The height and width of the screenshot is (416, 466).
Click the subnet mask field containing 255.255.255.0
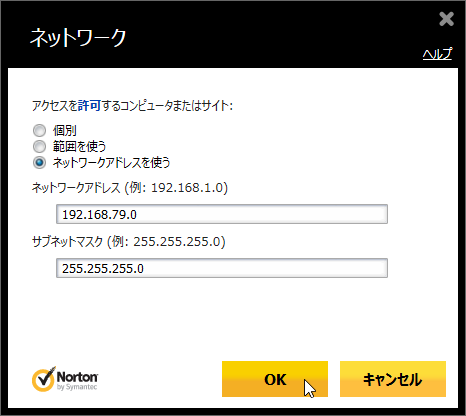(x=222, y=268)
